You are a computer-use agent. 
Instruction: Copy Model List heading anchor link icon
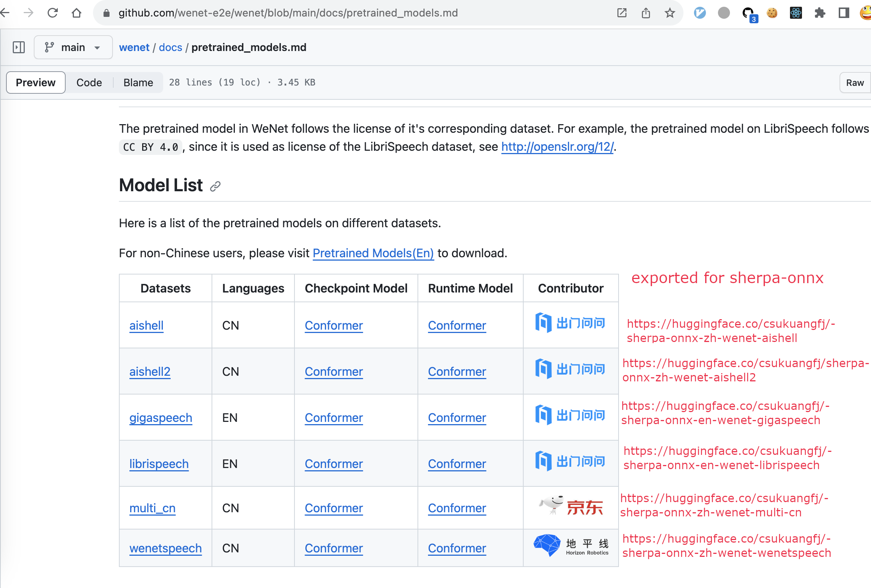tap(215, 186)
